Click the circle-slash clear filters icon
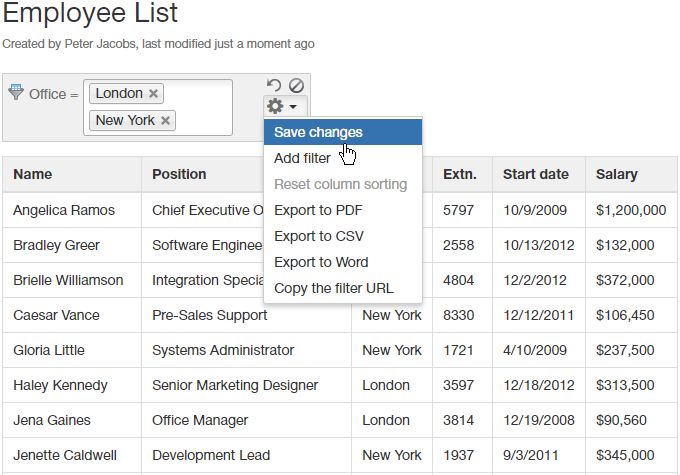Screen dimensions: 680x475 click(x=296, y=86)
